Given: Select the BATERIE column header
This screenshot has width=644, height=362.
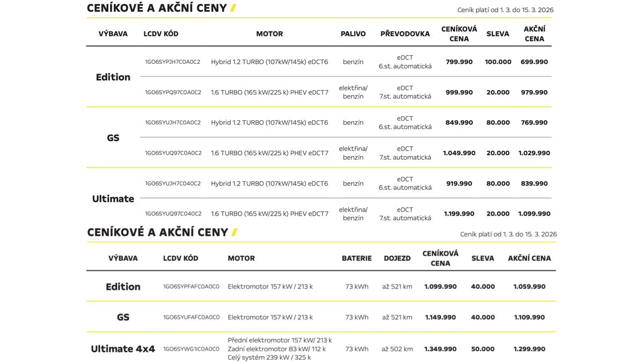Looking at the screenshot, I should click(357, 258).
